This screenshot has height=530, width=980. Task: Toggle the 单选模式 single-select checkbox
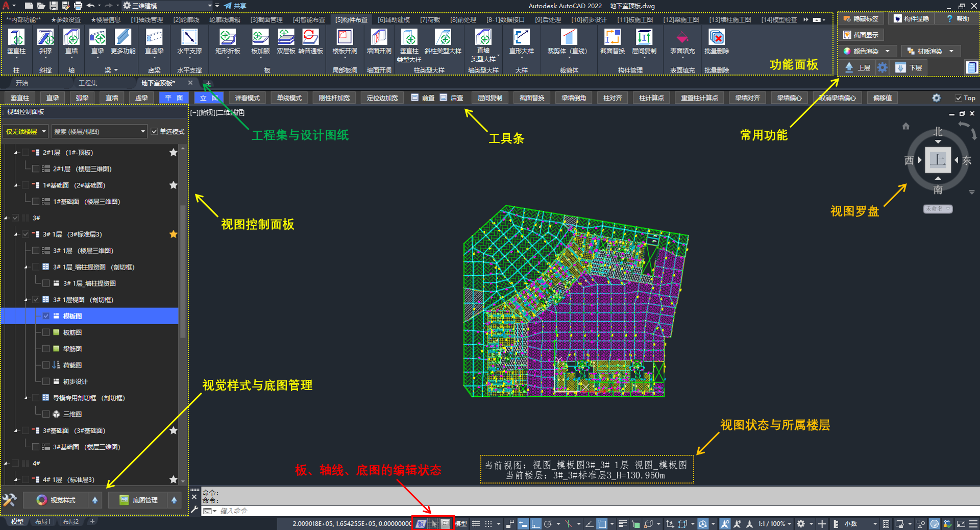click(x=154, y=132)
